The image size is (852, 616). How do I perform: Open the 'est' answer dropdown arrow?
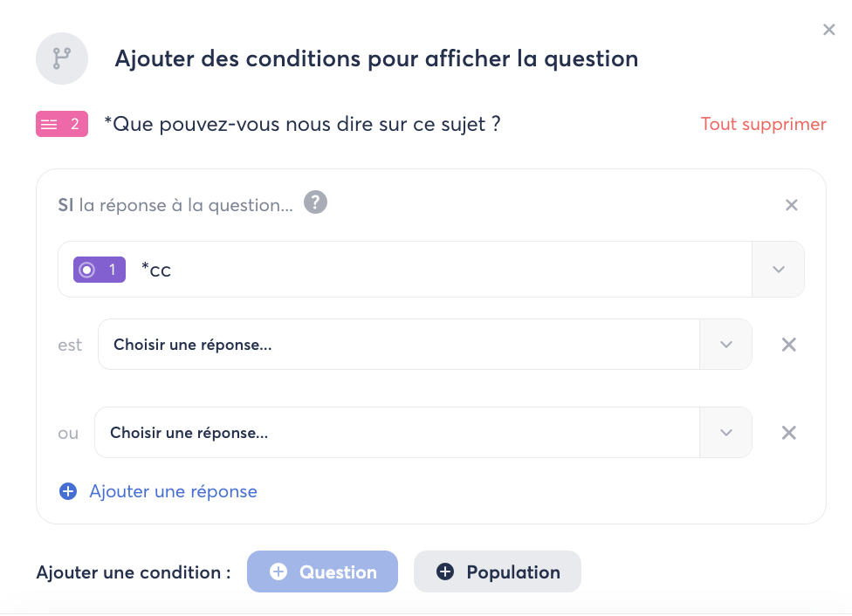point(726,345)
